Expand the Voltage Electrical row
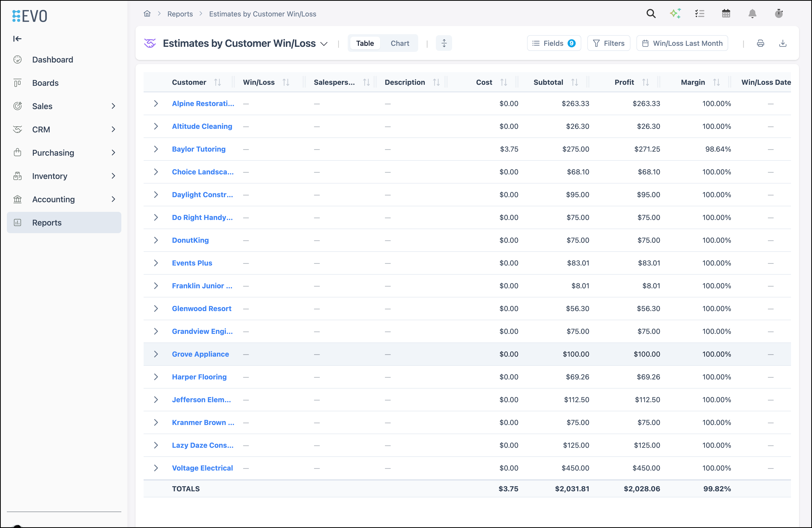812x528 pixels. (x=156, y=468)
